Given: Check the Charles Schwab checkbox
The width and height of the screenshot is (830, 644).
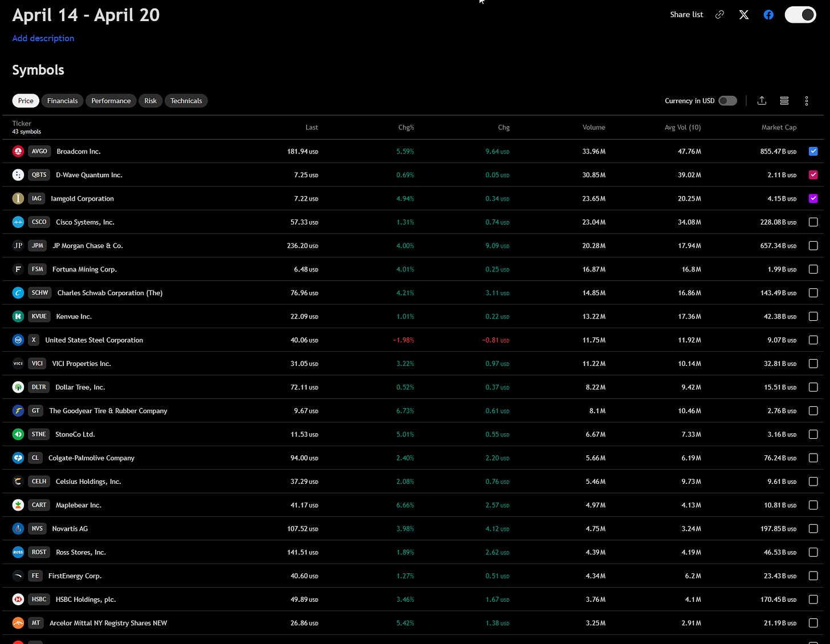Looking at the screenshot, I should click(x=813, y=293).
